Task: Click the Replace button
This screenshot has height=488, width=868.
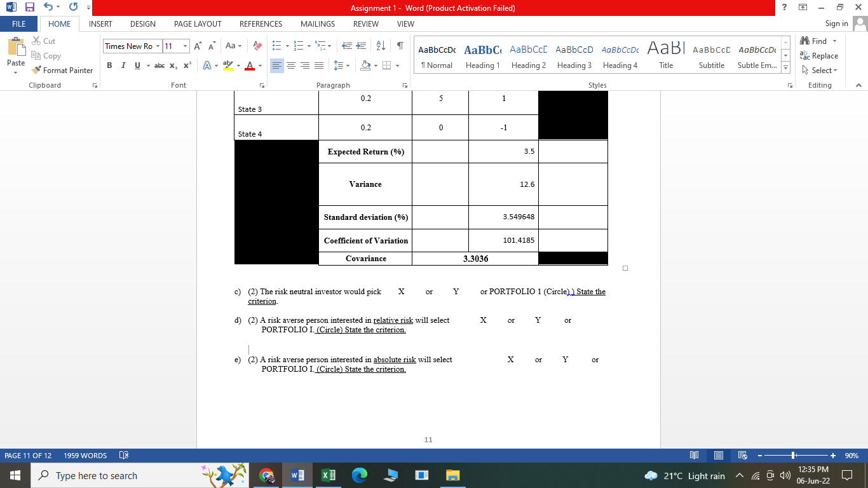Action: (x=820, y=55)
